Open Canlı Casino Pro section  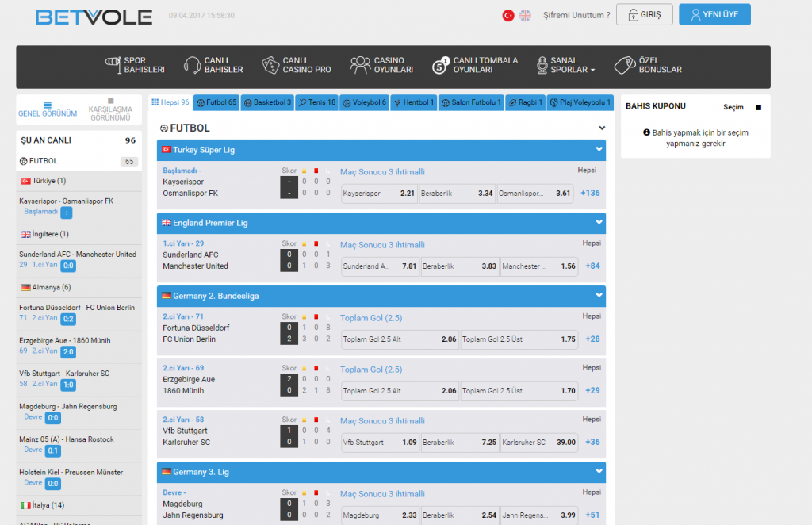[x=297, y=65]
